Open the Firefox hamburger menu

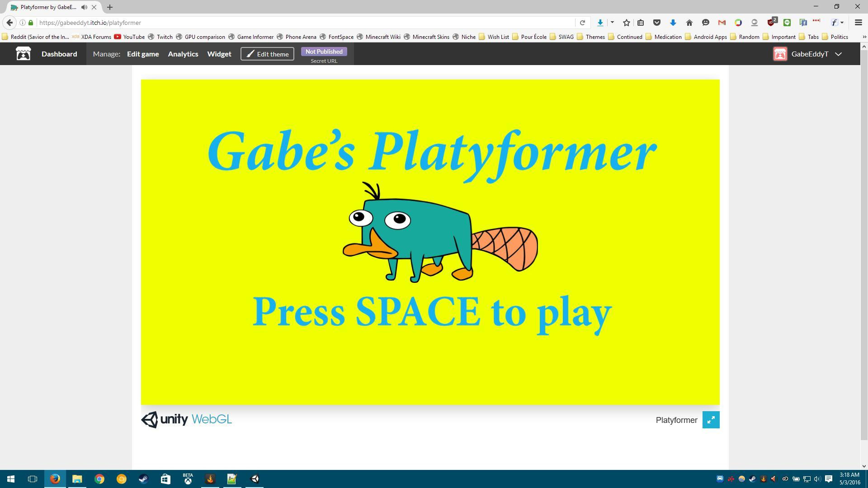tap(858, 23)
